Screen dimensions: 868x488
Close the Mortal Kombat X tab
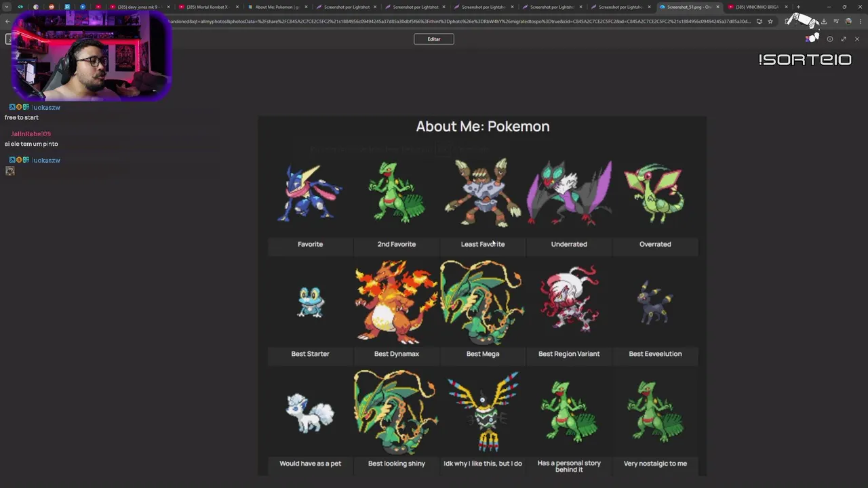coord(237,7)
